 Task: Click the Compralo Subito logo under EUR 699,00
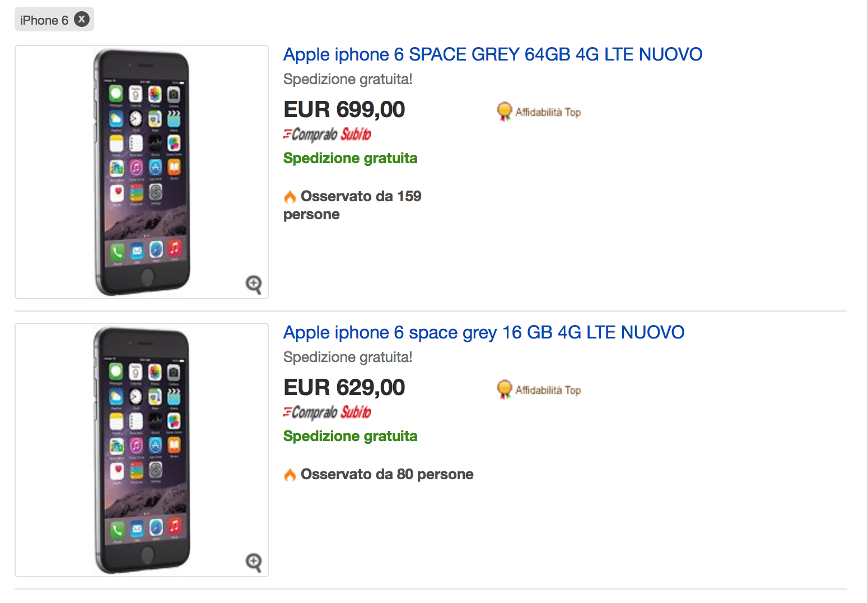pos(327,134)
